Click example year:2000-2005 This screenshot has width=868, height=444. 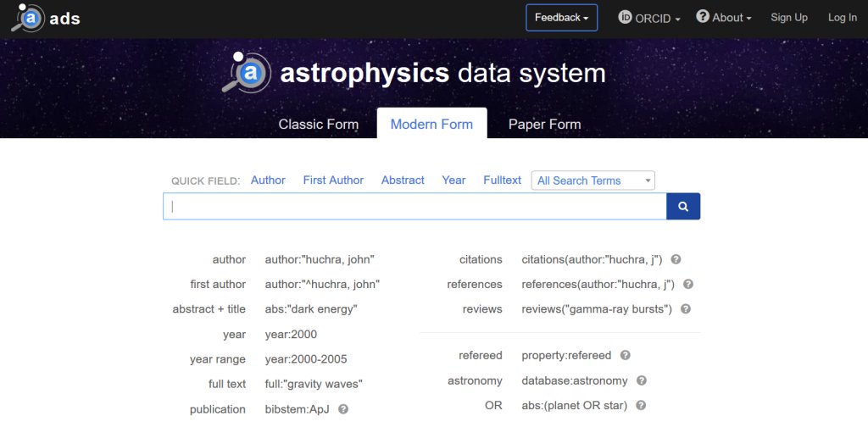[x=305, y=359]
